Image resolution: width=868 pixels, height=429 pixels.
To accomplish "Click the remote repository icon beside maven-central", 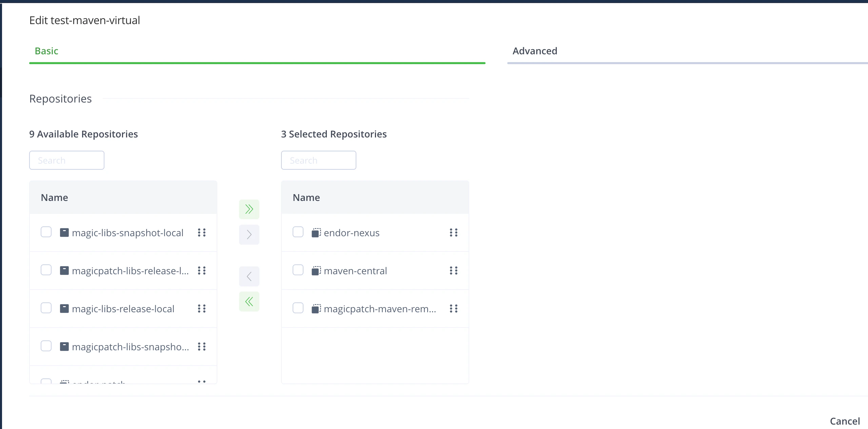I will tap(316, 271).
